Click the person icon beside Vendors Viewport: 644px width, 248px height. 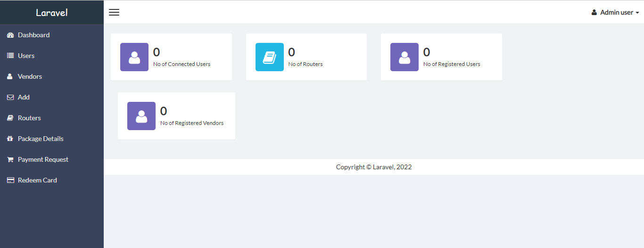(x=10, y=76)
